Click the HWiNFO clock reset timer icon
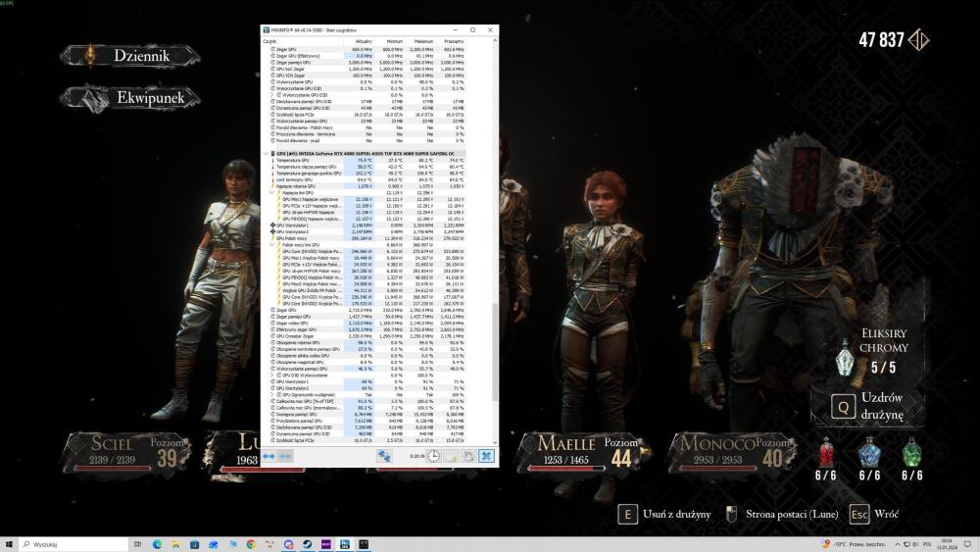The image size is (980, 552). tap(433, 456)
